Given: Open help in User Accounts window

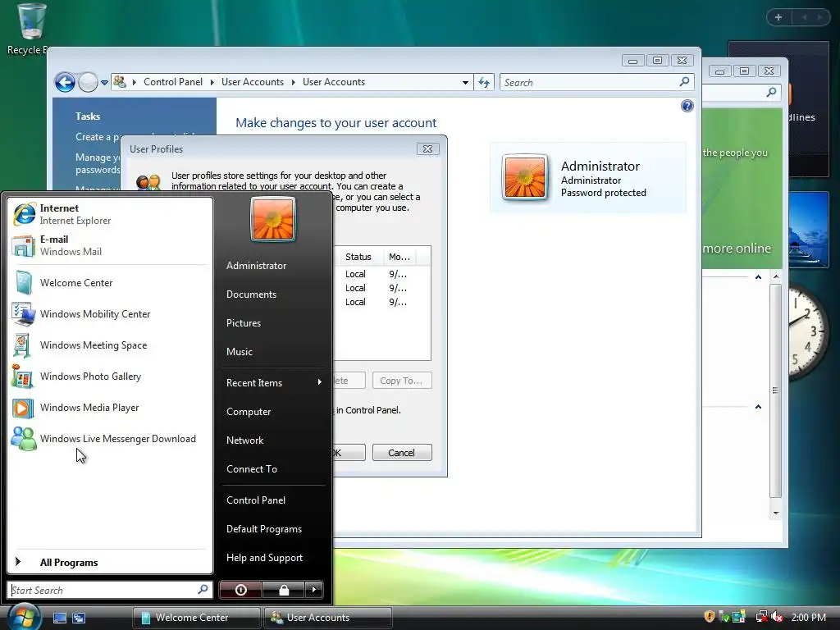Looking at the screenshot, I should click(687, 106).
